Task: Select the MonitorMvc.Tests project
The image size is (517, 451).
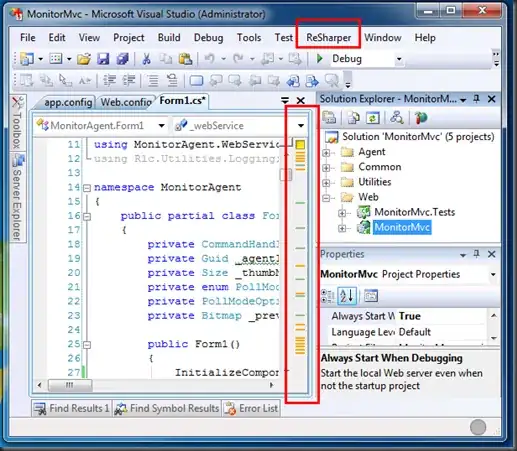Action: (414, 212)
